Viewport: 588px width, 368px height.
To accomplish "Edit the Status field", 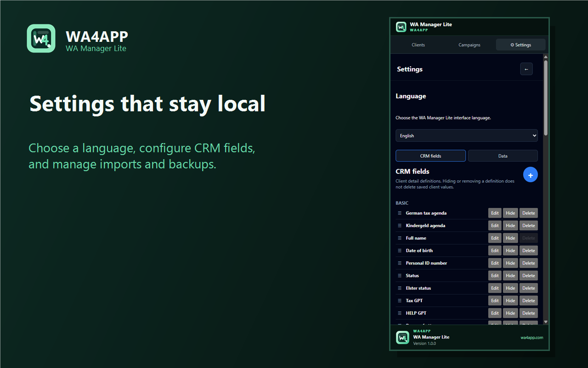I will pyautogui.click(x=495, y=276).
